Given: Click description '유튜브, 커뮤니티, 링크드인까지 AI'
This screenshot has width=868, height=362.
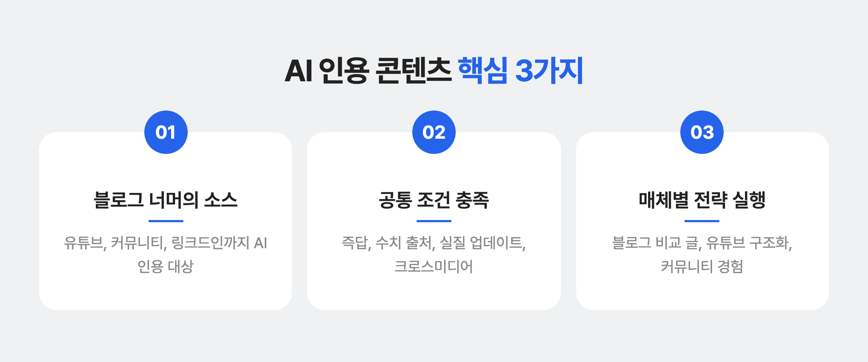Looking at the screenshot, I should tap(166, 243).
